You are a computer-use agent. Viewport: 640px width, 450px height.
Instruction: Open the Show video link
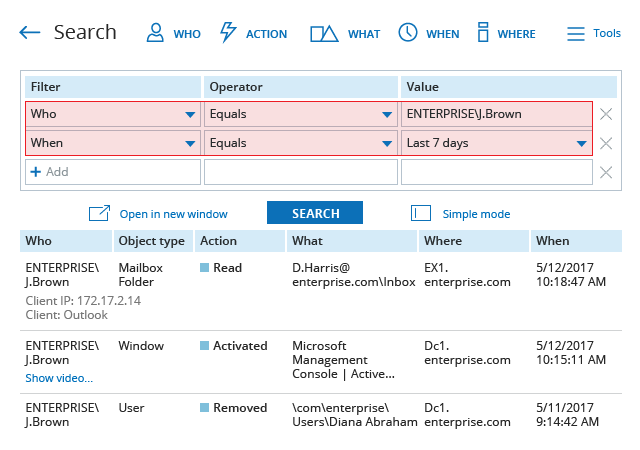click(x=59, y=378)
